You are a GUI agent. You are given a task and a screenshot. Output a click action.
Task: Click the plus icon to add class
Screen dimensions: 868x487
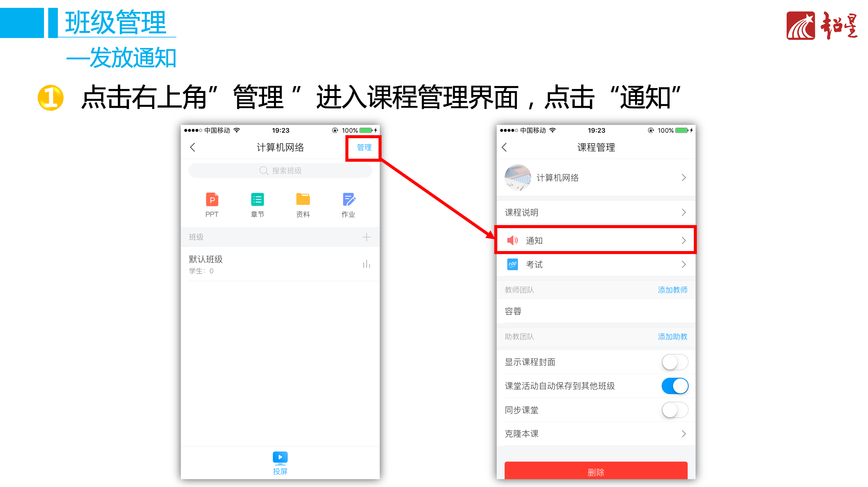[366, 237]
